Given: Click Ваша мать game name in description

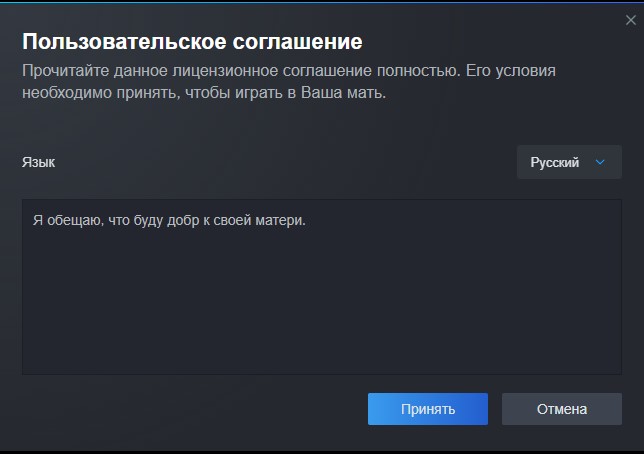Looking at the screenshot, I should click(x=343, y=92).
